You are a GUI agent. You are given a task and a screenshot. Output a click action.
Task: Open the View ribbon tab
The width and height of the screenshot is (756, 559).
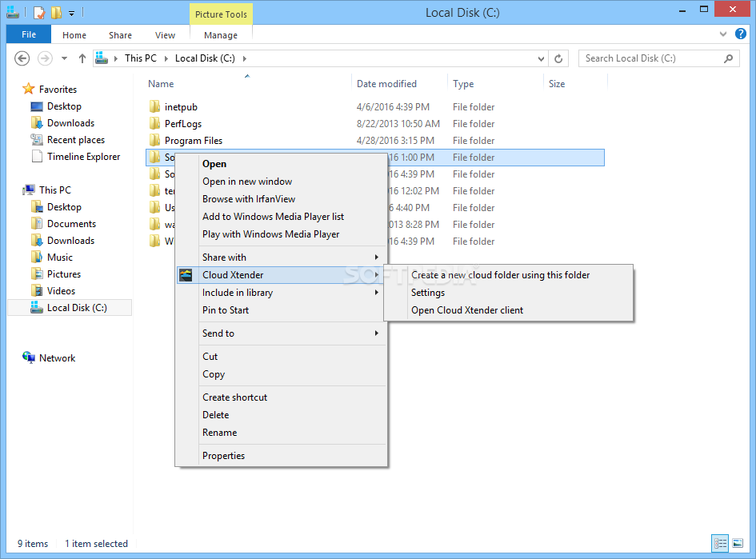click(x=165, y=35)
